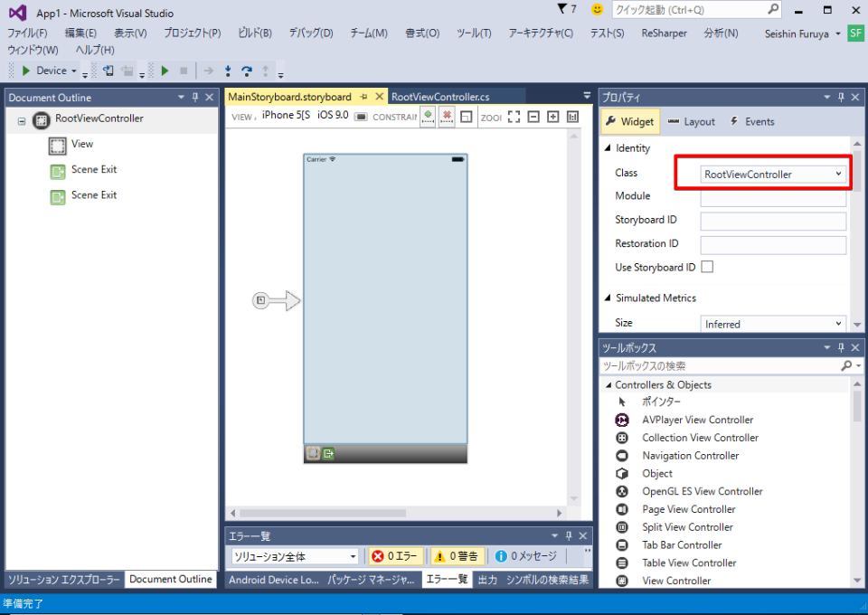This screenshot has height=615, width=868.
Task: Pick Table View Controller in the toolbox
Action: coord(687,563)
